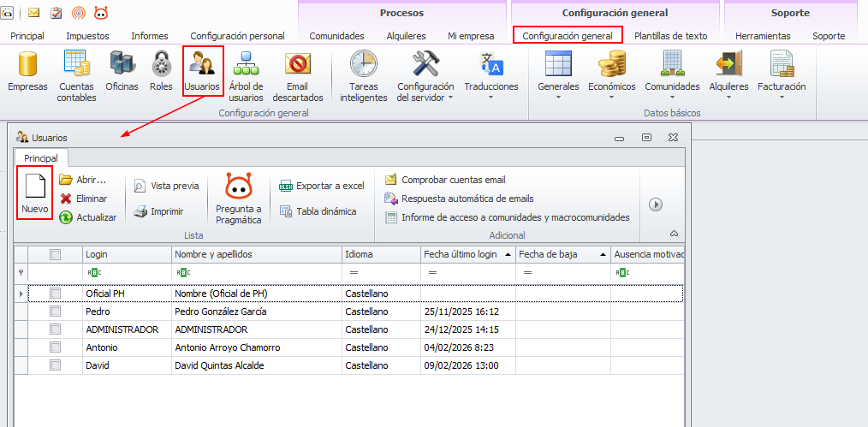Sort by the Idioma column header

point(382,254)
